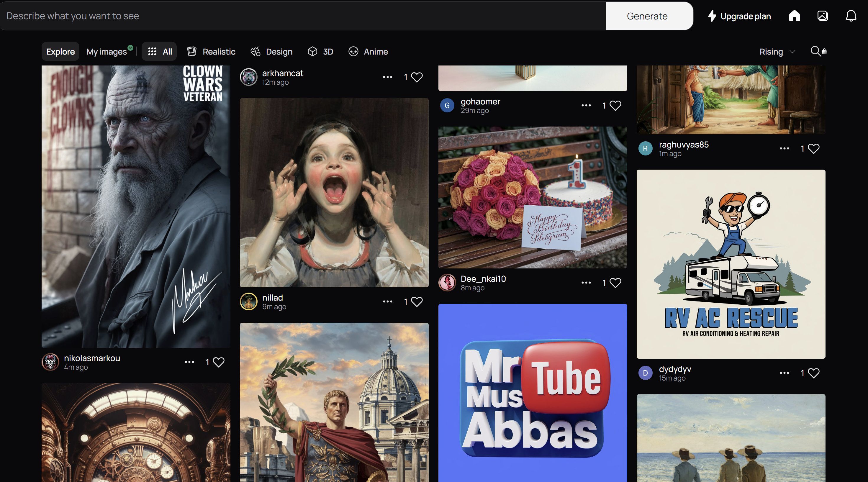Open the RV AC Rescue logo image
Screen dimensions: 868x482
(731, 264)
